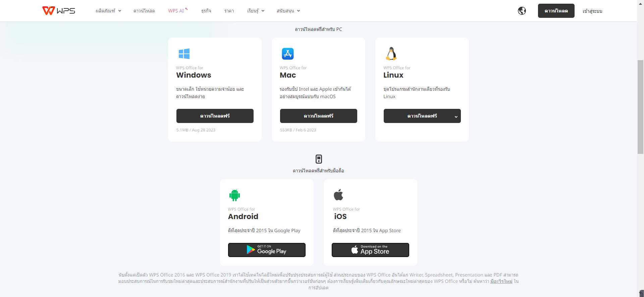Open the ดาวน์โหลด nav menu item
Image resolution: width=644 pixels, height=297 pixels.
point(144,11)
